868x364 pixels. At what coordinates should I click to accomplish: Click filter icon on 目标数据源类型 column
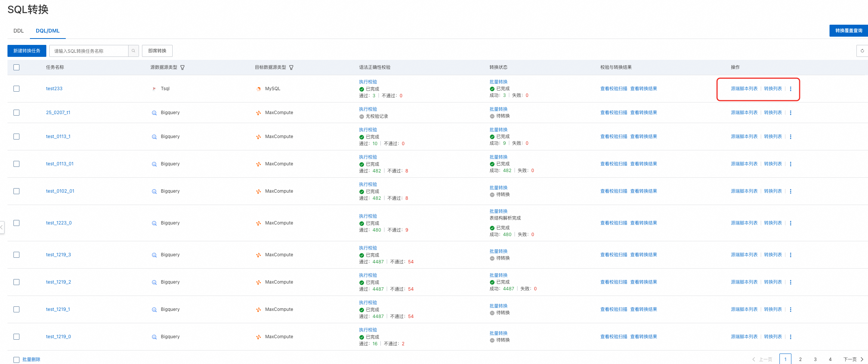[291, 68]
